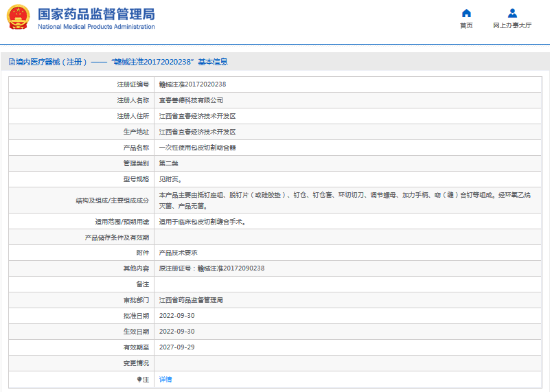Open the 网上办事大厅 user icon
This screenshot has height=392, width=550.
click(512, 13)
